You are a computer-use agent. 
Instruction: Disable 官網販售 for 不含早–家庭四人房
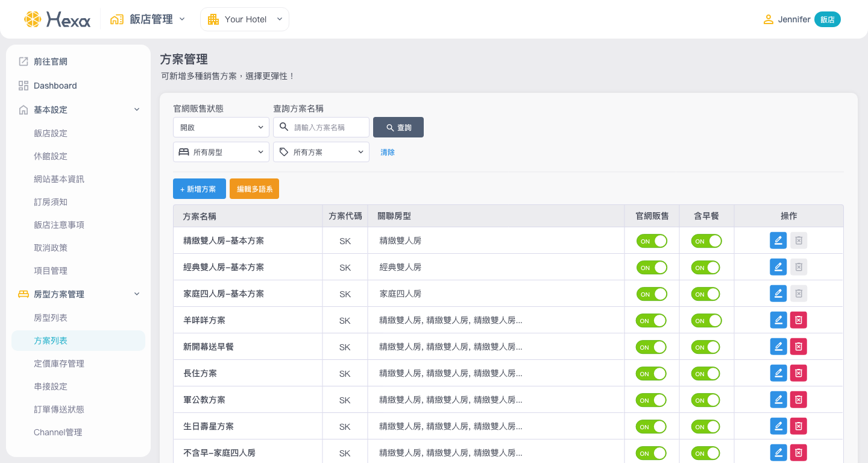click(652, 453)
